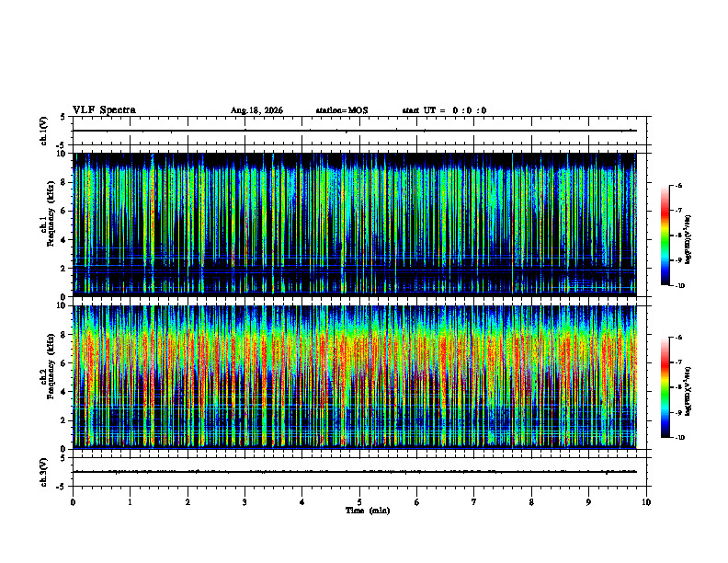Click the 2 tick on the time axis
This screenshot has width=728, height=563.
(188, 502)
